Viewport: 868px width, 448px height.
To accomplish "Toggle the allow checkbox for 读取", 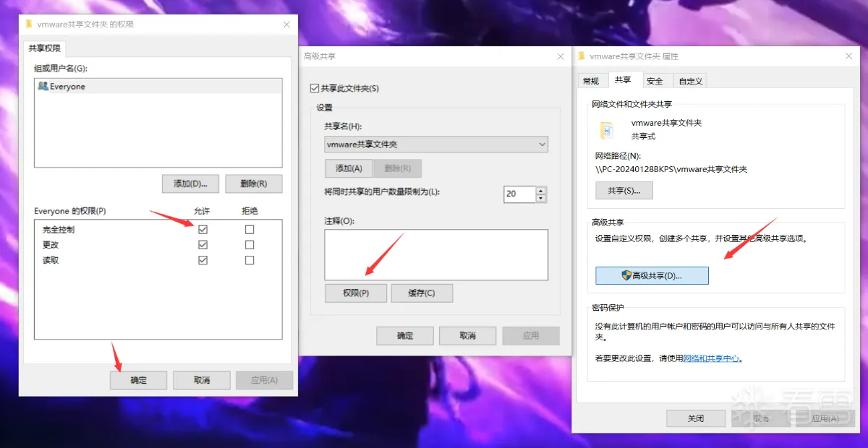I will point(203,260).
